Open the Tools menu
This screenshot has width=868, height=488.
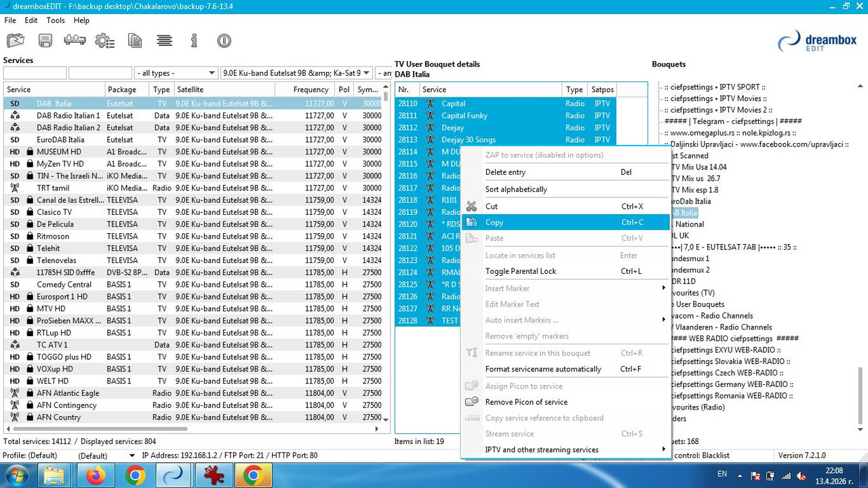coord(56,20)
